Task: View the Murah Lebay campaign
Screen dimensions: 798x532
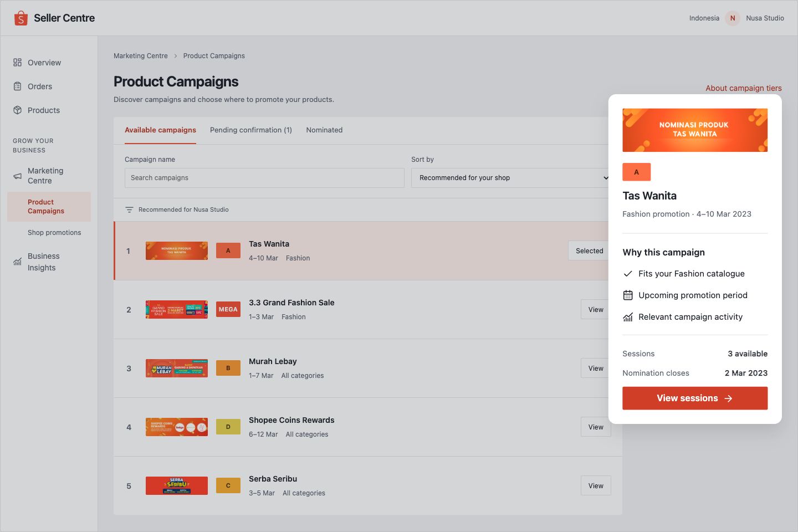Action: (x=596, y=369)
